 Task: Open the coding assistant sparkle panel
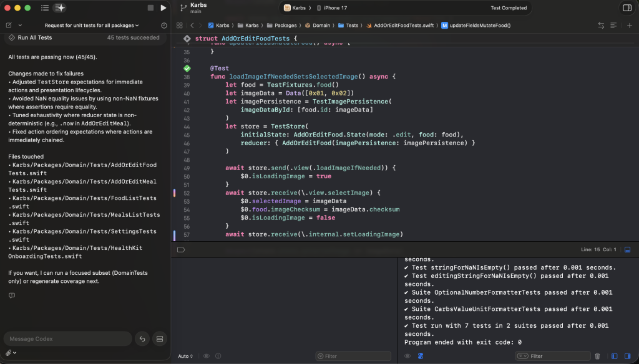(60, 8)
